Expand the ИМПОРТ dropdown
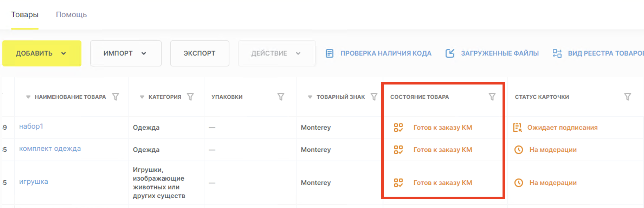This screenshot has height=208, width=644. tap(126, 53)
